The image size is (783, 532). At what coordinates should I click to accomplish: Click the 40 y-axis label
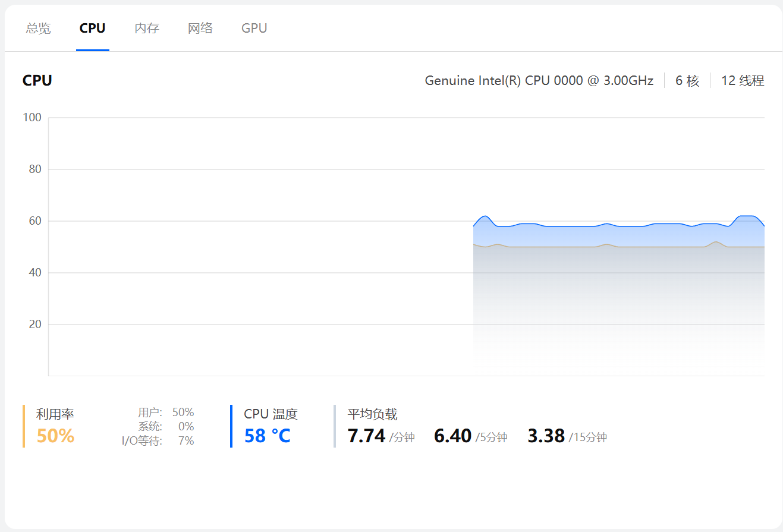coord(35,273)
